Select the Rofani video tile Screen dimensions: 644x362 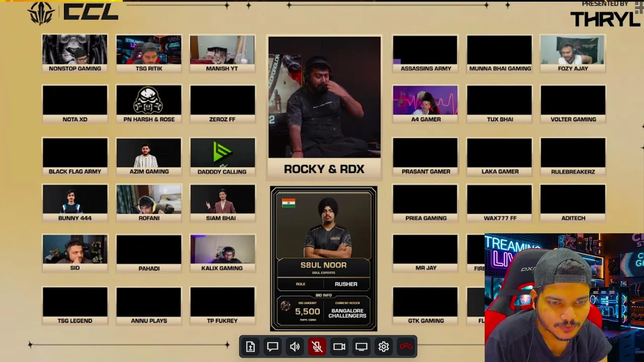149,203
